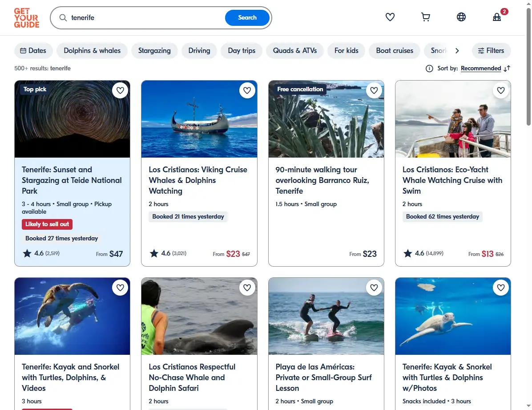This screenshot has height=410, width=532.
Task: Click the blue Search button
Action: [x=247, y=18]
